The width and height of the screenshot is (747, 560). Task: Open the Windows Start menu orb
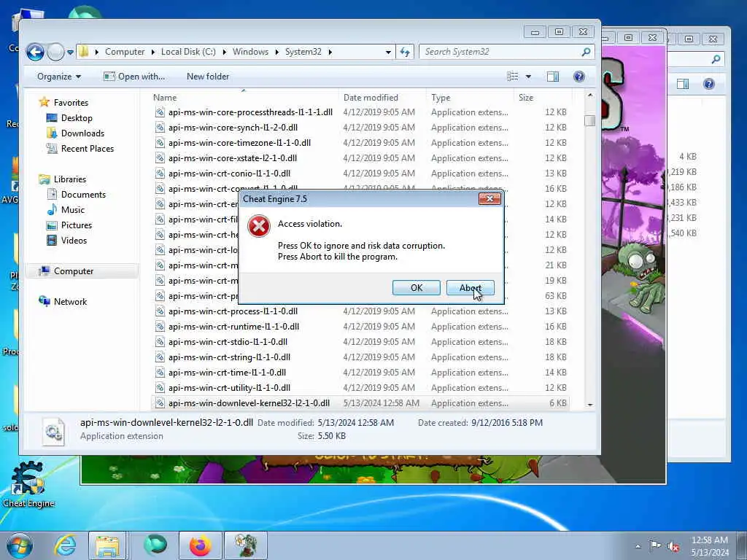20,545
